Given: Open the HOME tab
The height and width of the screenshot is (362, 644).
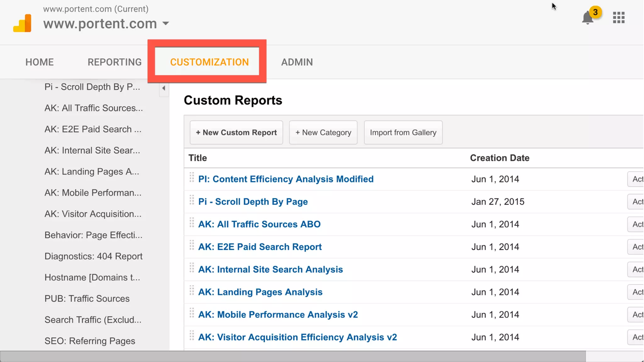Looking at the screenshot, I should pyautogui.click(x=40, y=62).
